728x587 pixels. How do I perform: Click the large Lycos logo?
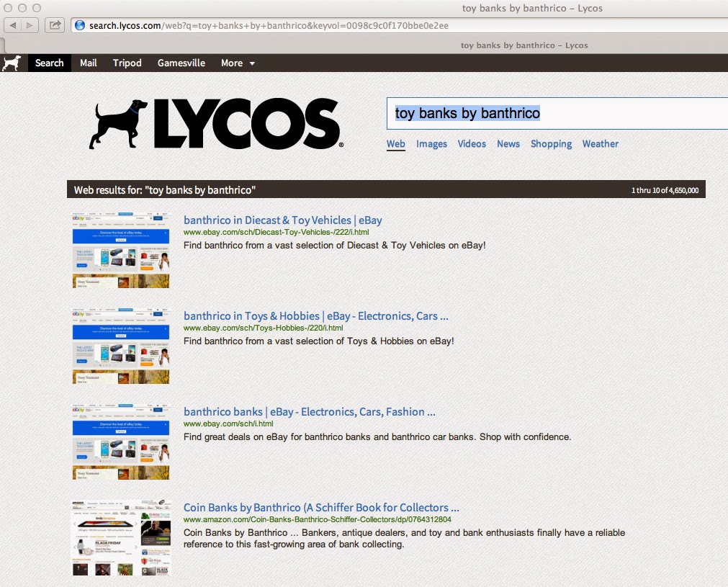pos(216,124)
